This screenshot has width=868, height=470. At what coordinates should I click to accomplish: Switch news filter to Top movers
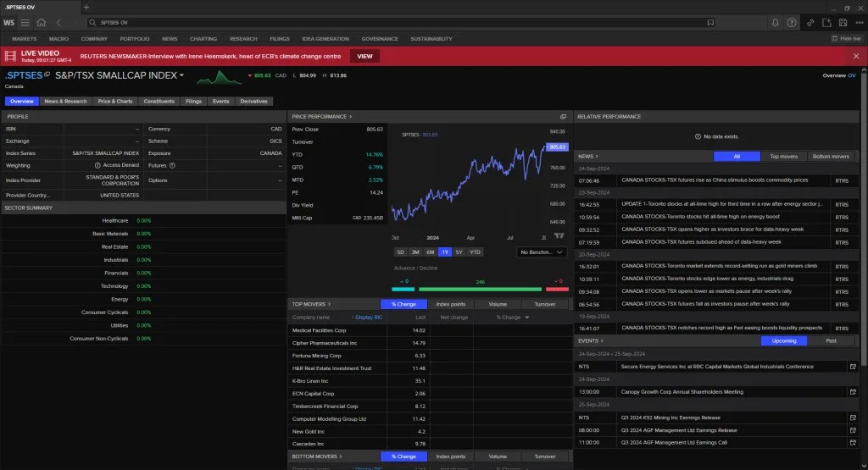(783, 157)
